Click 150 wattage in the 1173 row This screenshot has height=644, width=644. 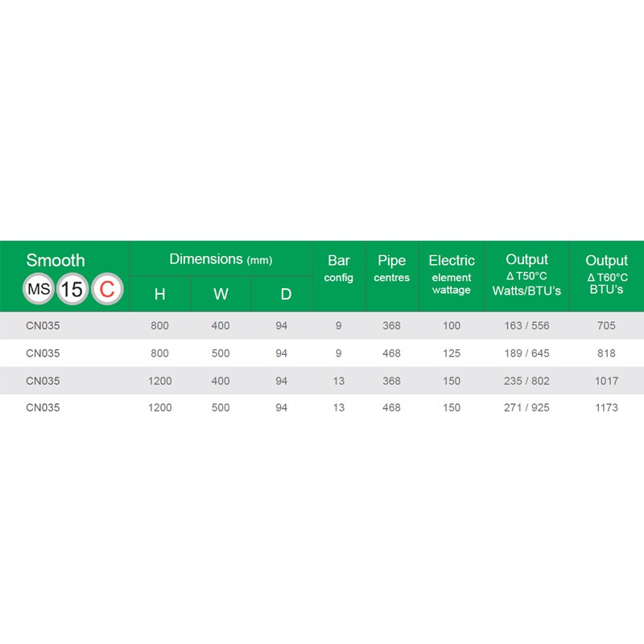452,407
